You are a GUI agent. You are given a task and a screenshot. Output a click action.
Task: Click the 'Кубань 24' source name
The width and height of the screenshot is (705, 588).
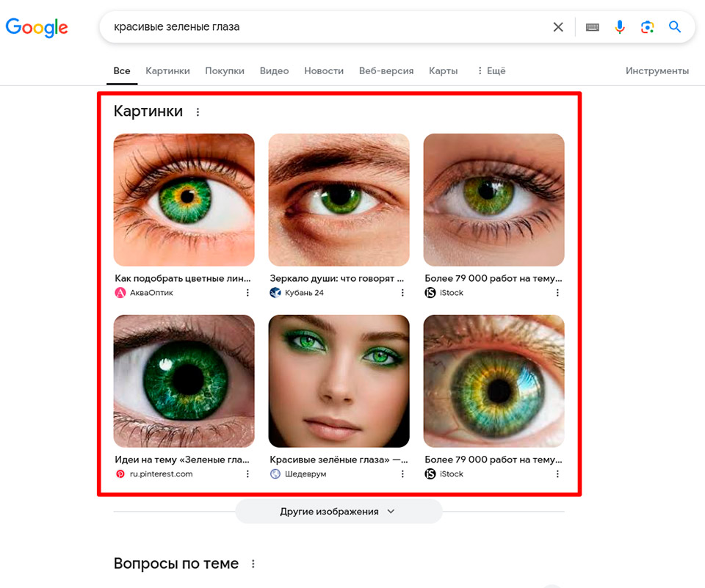point(304,293)
